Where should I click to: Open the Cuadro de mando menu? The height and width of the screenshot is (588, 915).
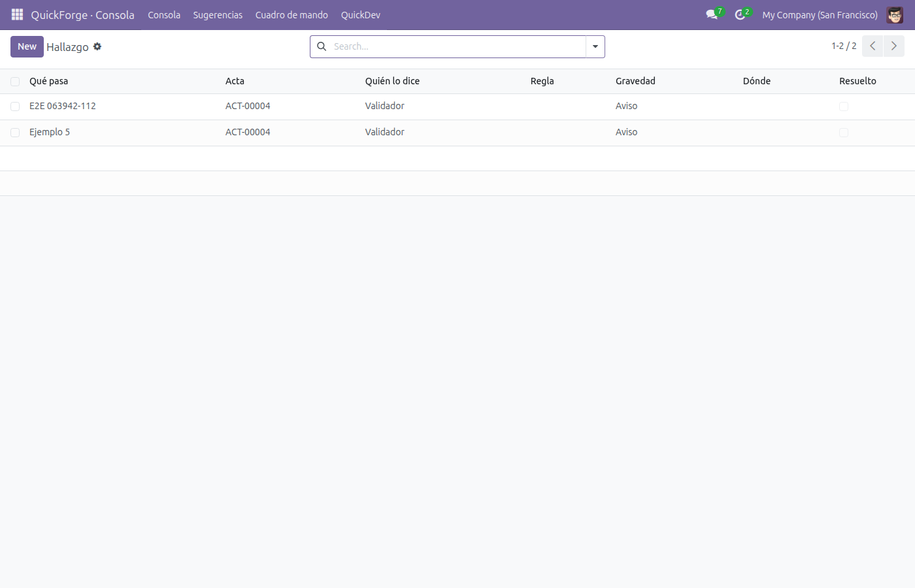tap(291, 14)
